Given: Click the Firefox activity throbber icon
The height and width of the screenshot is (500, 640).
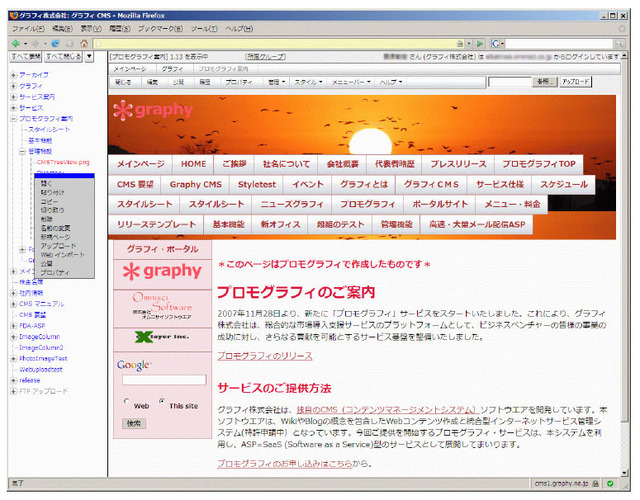Looking at the screenshot, I should click(622, 29).
